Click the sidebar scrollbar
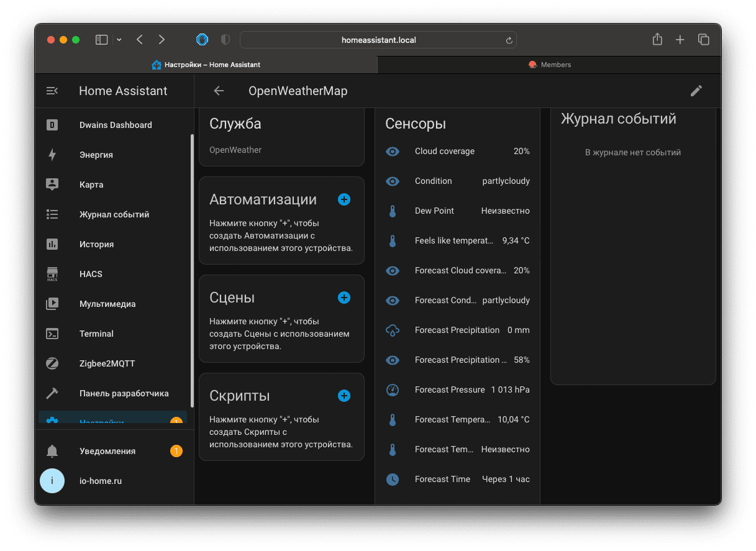 coord(192,270)
